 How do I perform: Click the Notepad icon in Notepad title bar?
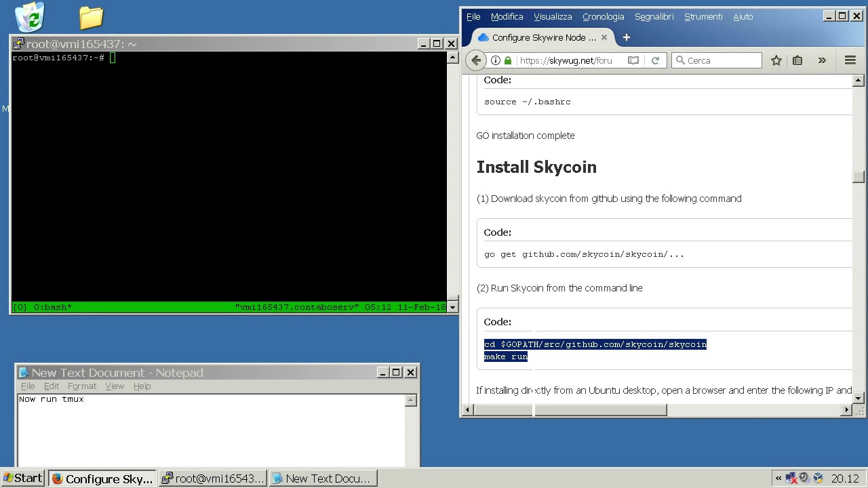coord(24,373)
